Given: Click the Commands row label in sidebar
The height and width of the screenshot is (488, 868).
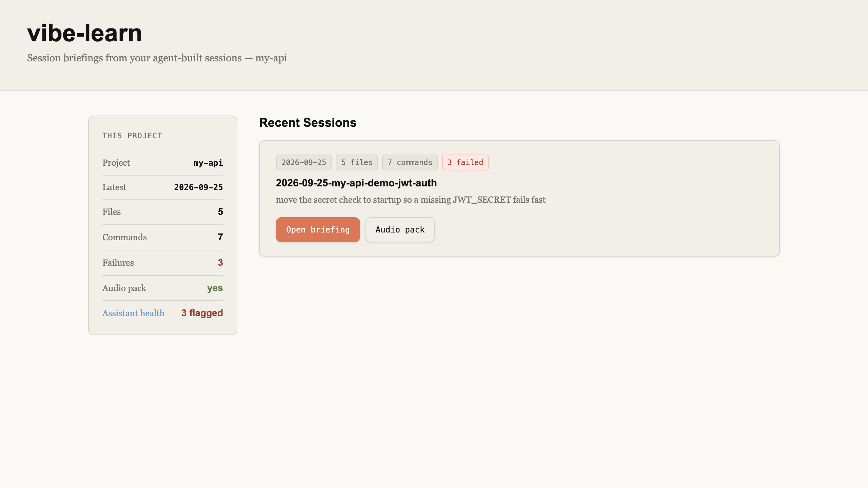Looking at the screenshot, I should tap(124, 237).
